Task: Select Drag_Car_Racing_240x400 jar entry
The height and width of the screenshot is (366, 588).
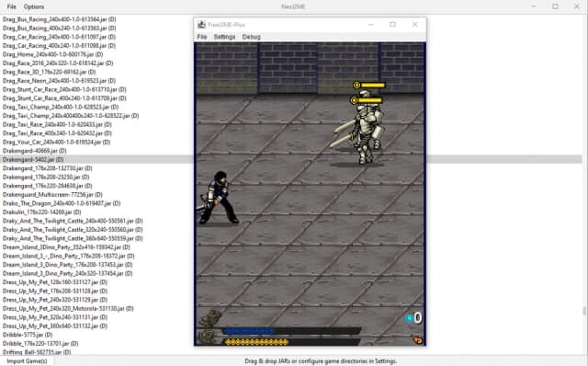Action: click(x=59, y=37)
